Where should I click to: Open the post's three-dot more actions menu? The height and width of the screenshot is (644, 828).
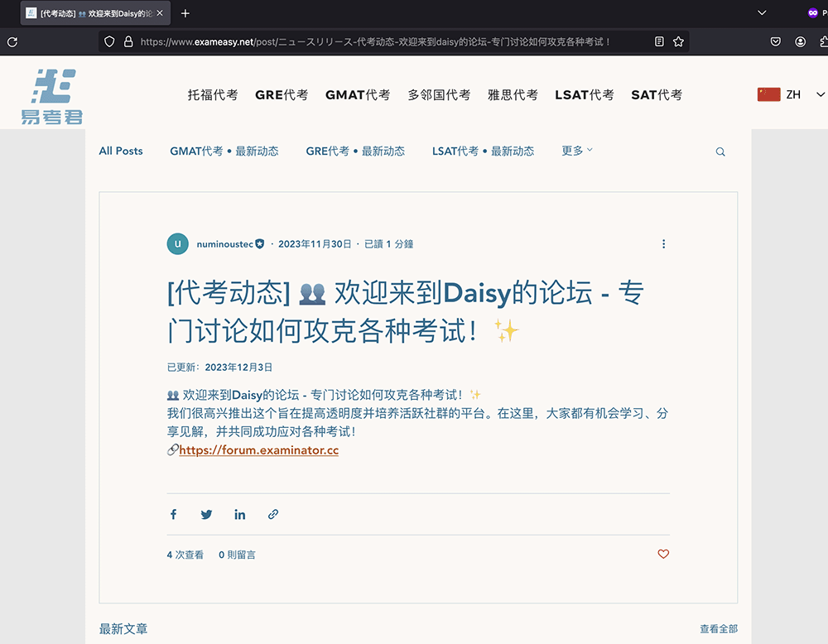664,244
